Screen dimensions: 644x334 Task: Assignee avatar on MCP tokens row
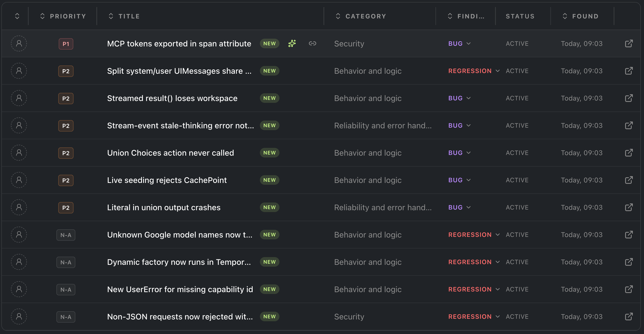tap(19, 43)
